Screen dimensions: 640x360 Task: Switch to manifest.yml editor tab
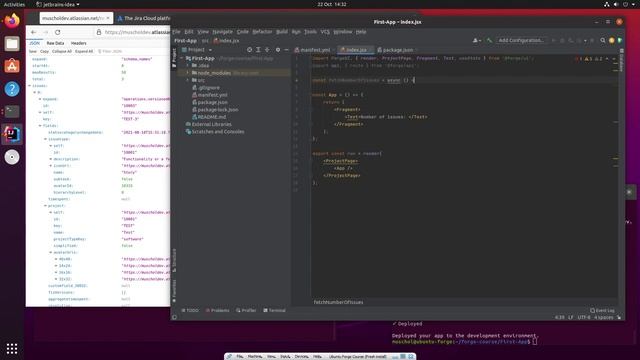pyautogui.click(x=314, y=50)
